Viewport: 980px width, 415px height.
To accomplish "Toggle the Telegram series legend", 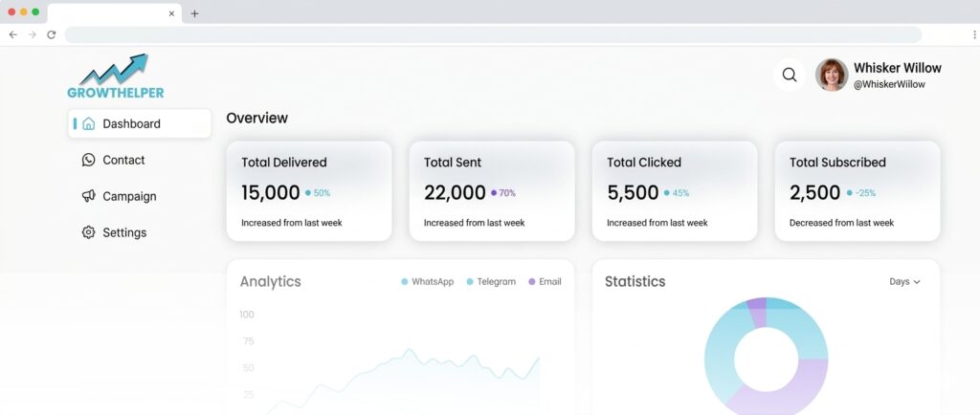I will pyautogui.click(x=491, y=282).
